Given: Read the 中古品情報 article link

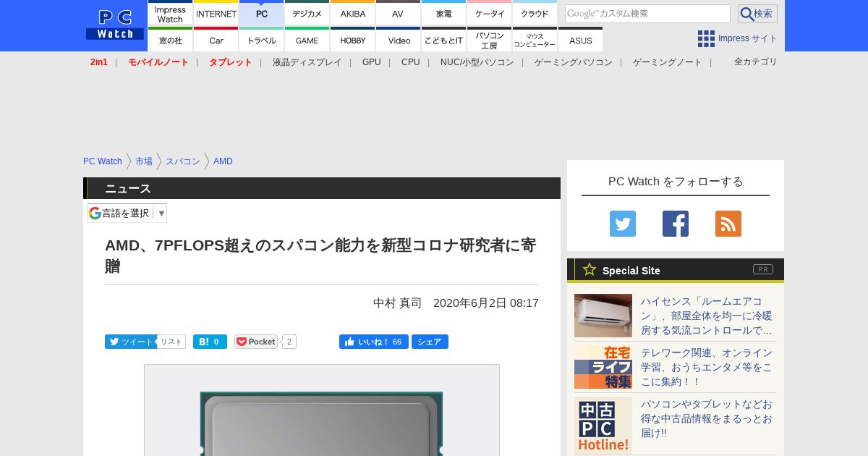Looking at the screenshot, I should click(707, 418).
